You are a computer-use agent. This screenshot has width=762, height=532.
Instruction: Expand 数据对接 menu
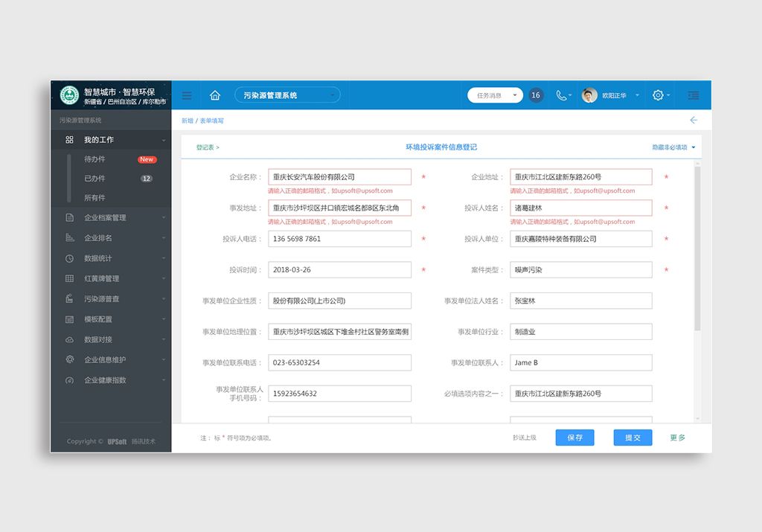(111, 339)
